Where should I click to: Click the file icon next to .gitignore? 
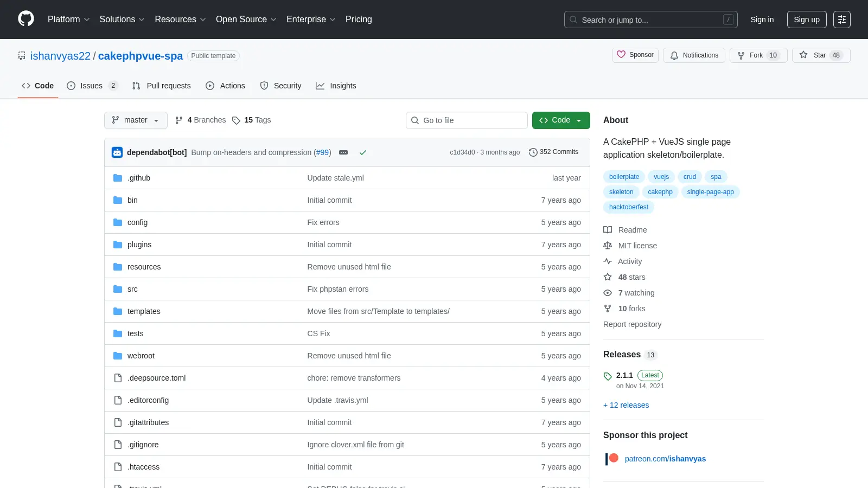[118, 445]
